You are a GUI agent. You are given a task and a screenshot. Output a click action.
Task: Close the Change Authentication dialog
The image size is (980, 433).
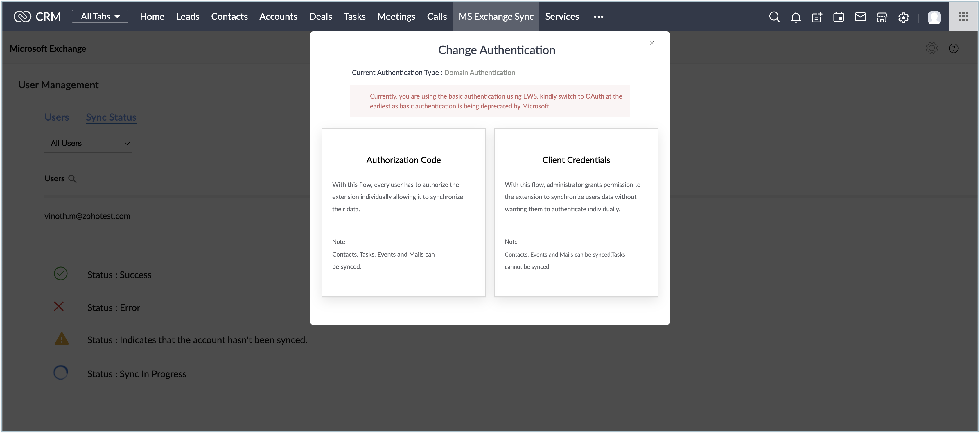click(x=652, y=43)
